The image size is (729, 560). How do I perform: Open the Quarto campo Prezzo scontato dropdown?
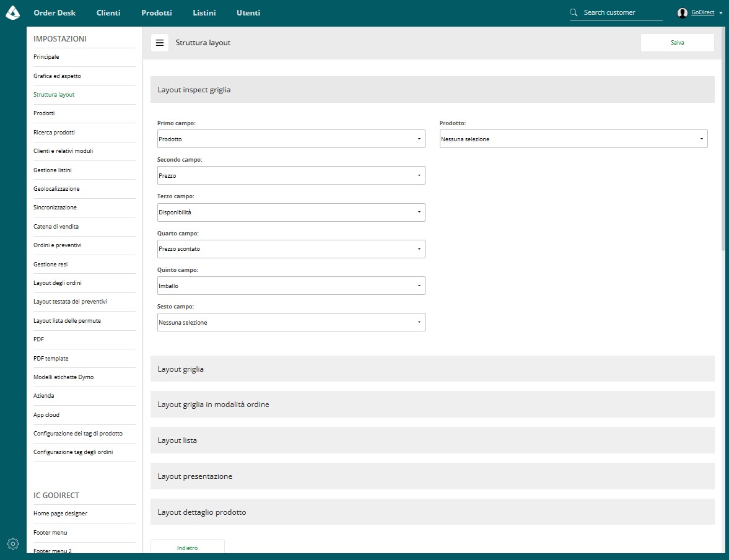tap(291, 249)
